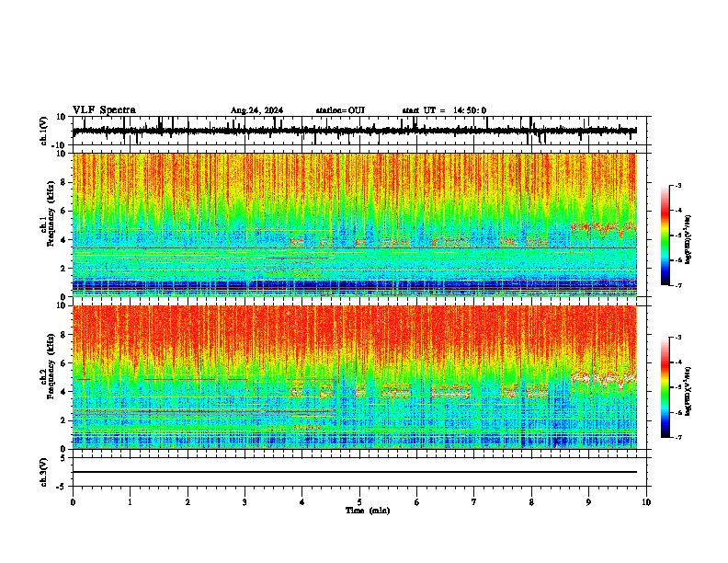Click the ch.3(V) axis label
This screenshot has height=563, width=728.
coord(44,472)
